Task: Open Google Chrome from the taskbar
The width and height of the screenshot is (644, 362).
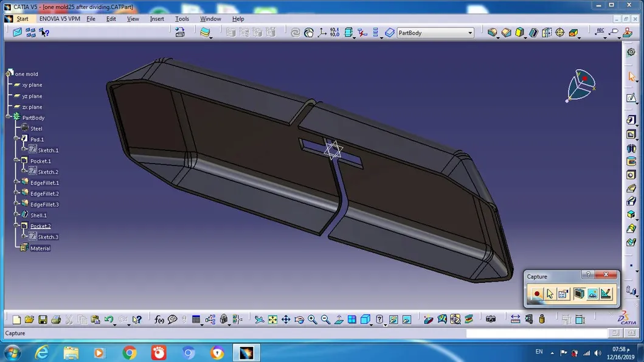Action: (130, 352)
